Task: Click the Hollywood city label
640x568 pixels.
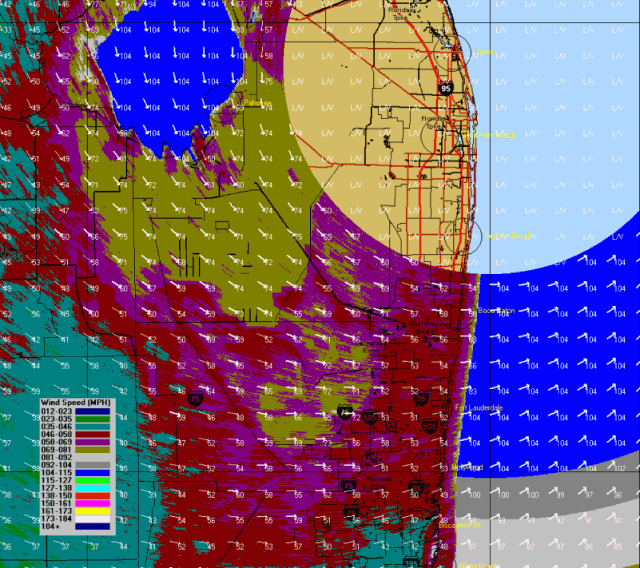Action: [467, 467]
